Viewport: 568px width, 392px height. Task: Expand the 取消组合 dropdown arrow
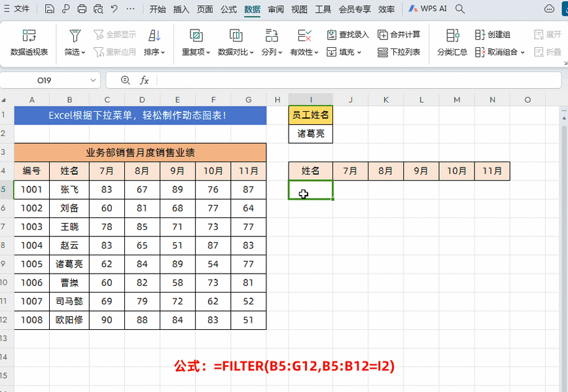point(522,52)
